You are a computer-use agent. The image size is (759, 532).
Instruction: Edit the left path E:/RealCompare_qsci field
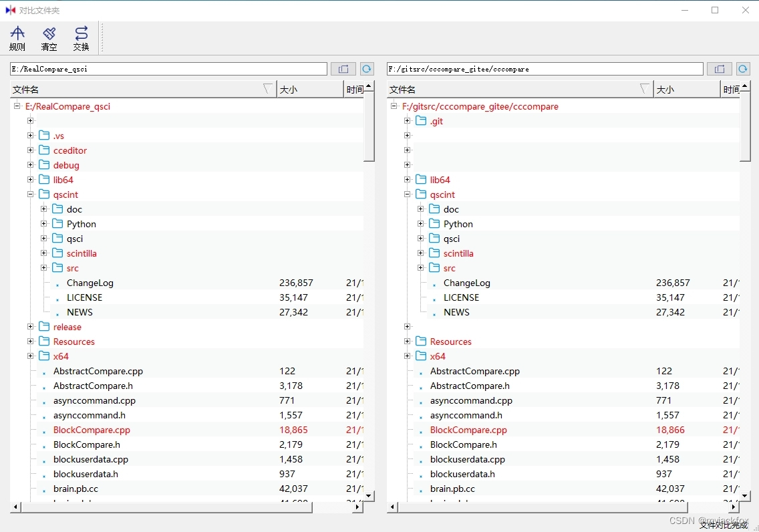click(168, 69)
